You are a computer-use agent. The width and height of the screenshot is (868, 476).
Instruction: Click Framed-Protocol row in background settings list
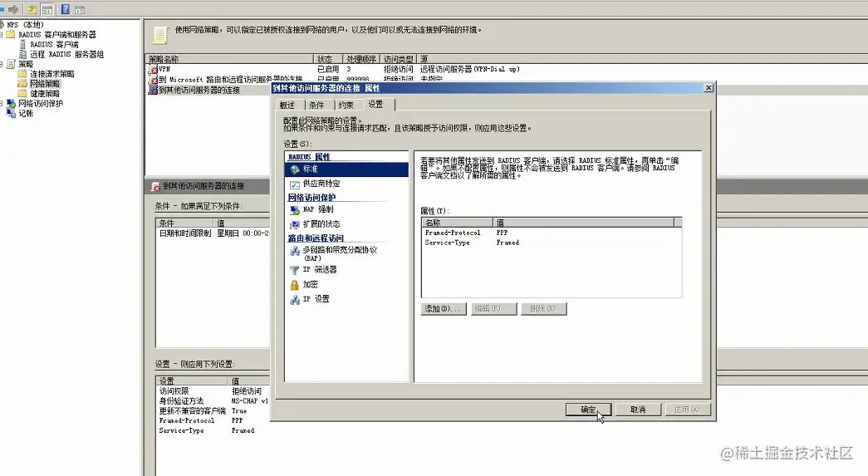click(x=213, y=420)
